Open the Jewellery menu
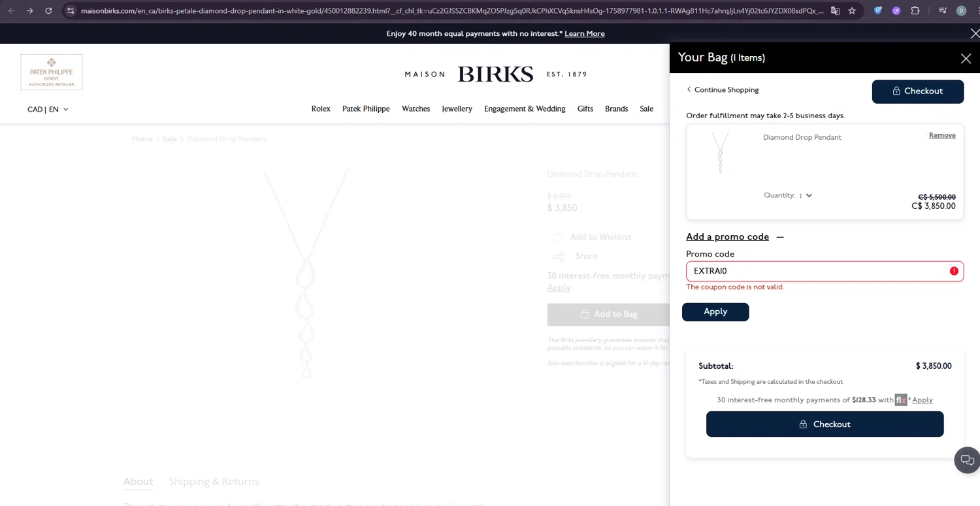Image resolution: width=980 pixels, height=506 pixels. (457, 109)
